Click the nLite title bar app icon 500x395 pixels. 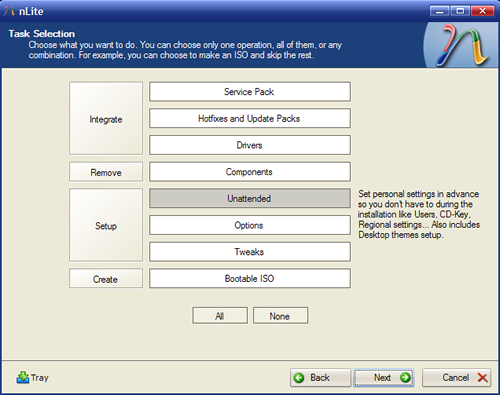tap(9, 11)
